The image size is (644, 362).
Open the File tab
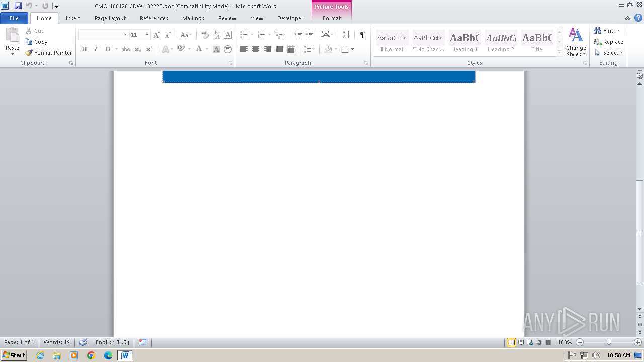coord(14,18)
